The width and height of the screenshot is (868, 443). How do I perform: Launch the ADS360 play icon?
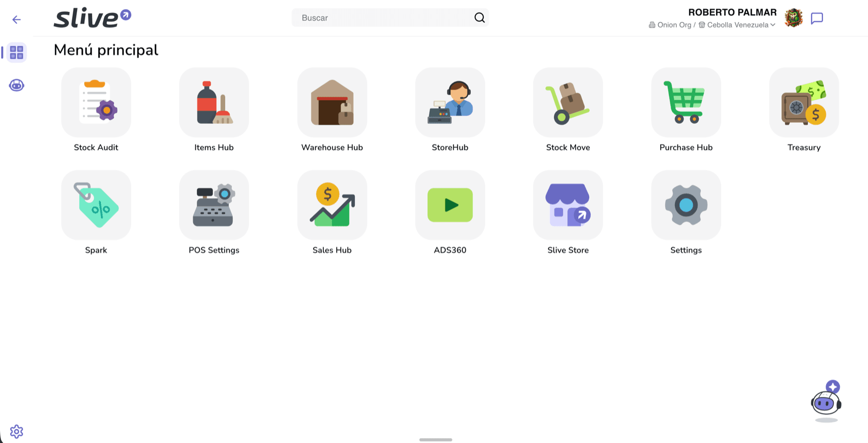pyautogui.click(x=450, y=205)
